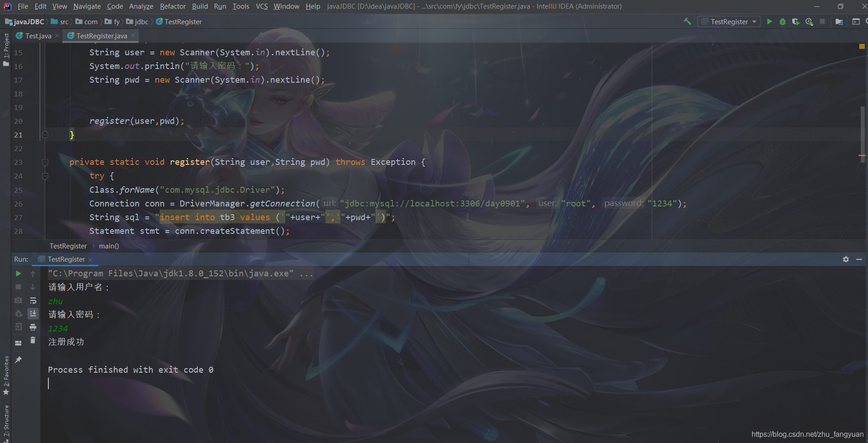This screenshot has width=868, height=443.
Task: Open the Edit menu
Action: [x=41, y=6]
